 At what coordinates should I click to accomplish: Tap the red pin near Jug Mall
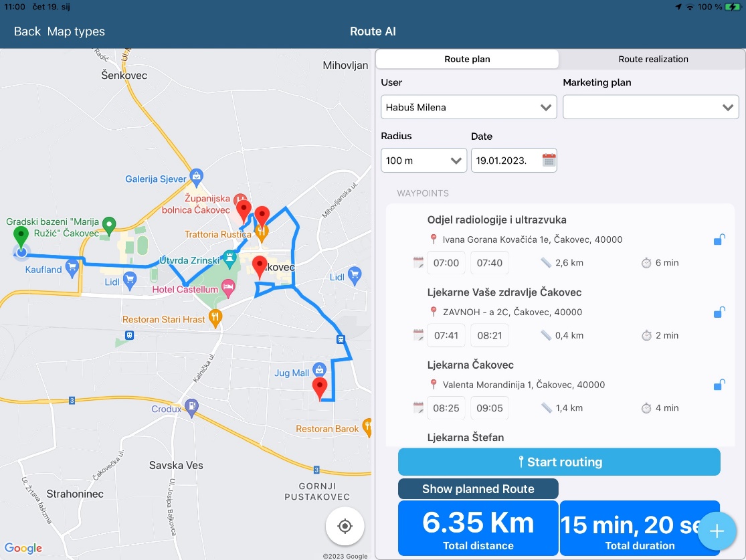[320, 387]
